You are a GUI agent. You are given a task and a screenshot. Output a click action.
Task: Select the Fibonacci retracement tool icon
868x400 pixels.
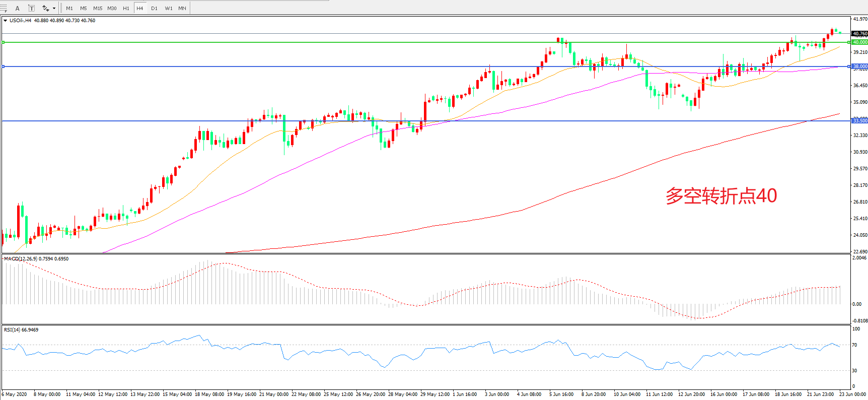tap(4, 8)
